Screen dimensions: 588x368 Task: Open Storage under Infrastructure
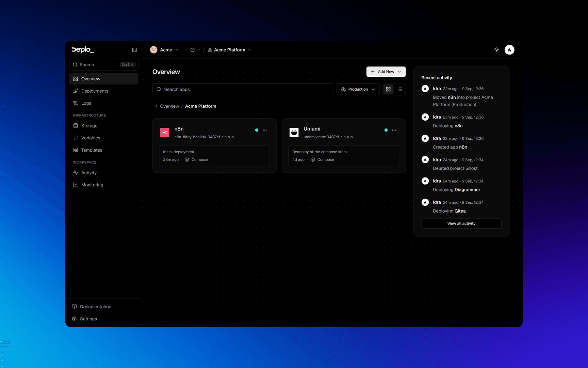[x=104, y=126]
